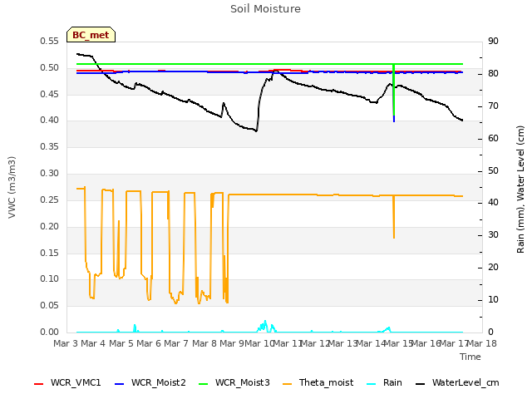Click the BC_met label box
The height and width of the screenshot is (399, 532).
click(x=91, y=35)
